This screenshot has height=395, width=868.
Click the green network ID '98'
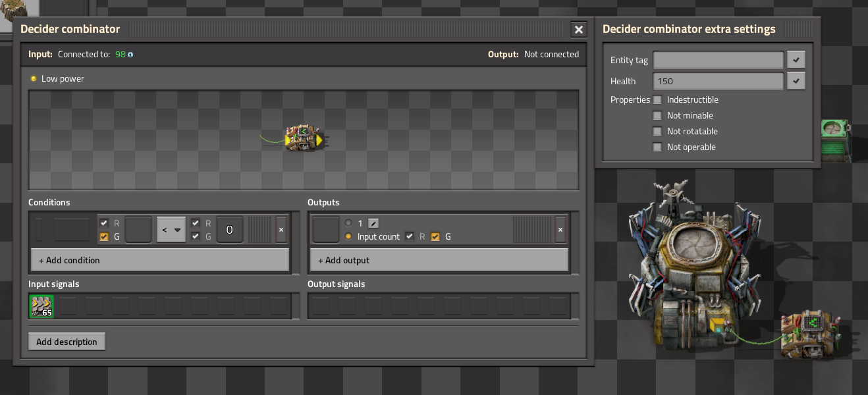120,55
